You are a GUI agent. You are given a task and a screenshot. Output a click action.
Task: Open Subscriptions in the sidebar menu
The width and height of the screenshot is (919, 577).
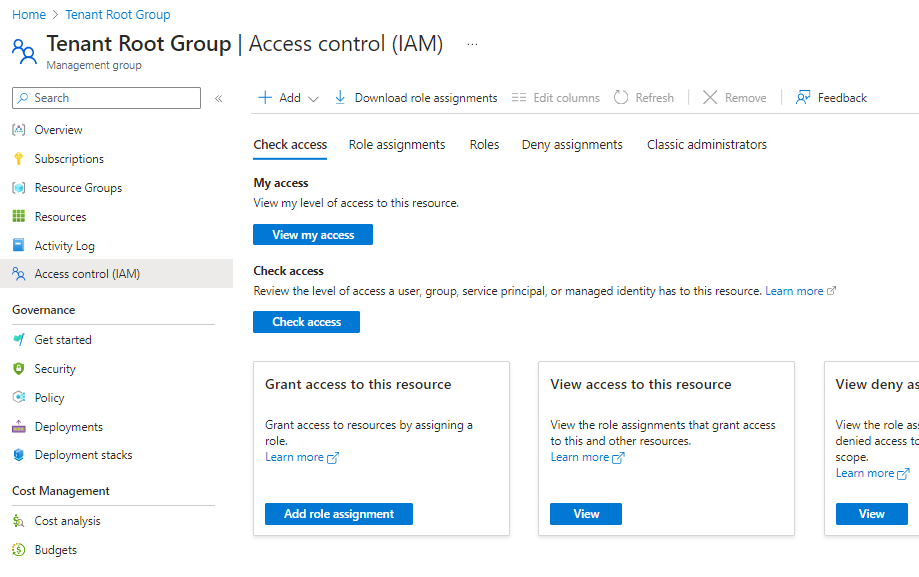pos(69,159)
